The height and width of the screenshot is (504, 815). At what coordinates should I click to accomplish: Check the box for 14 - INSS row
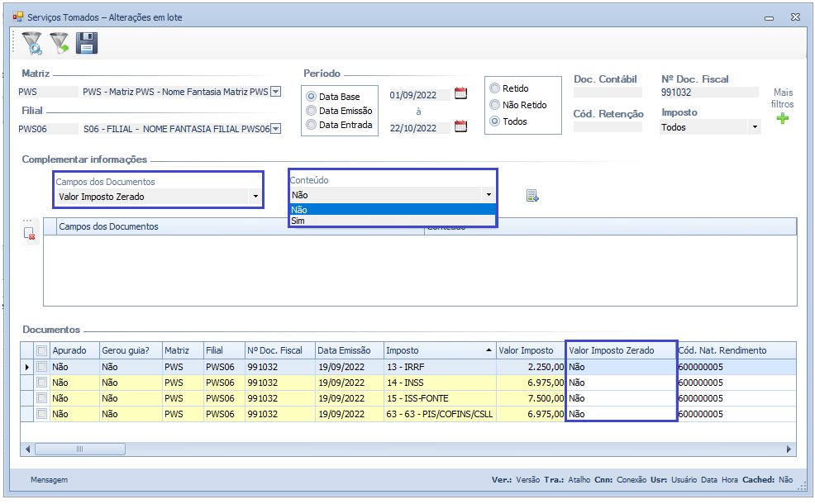click(x=41, y=383)
